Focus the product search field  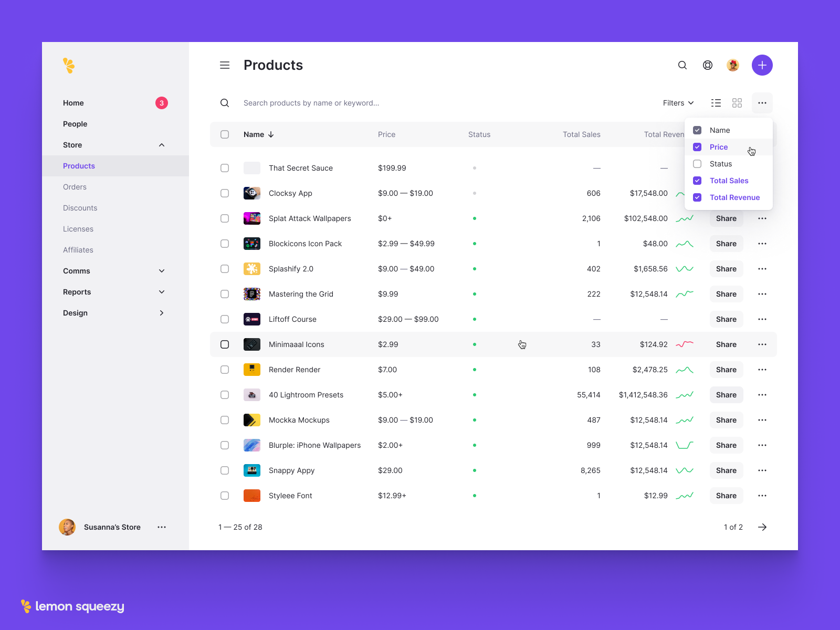[x=311, y=103]
